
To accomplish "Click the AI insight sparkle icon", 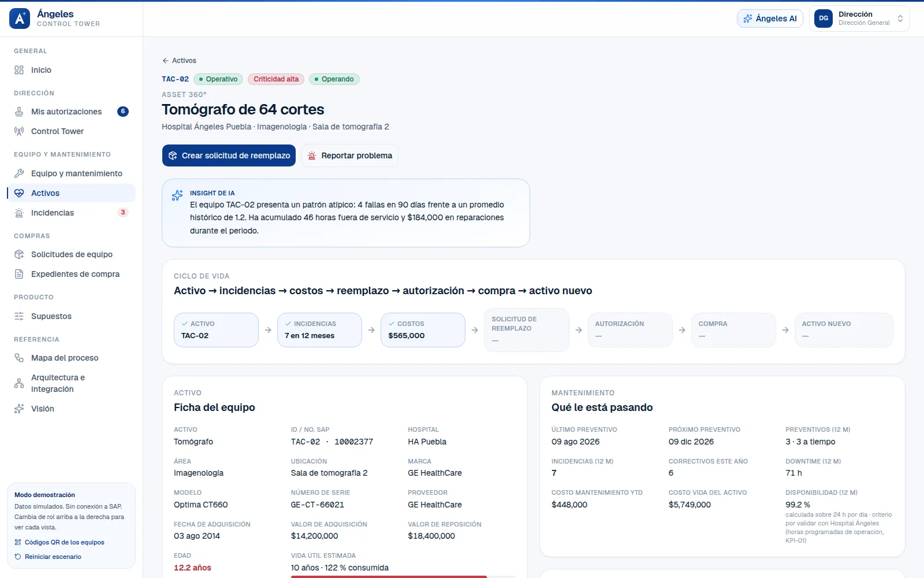I will click(177, 195).
